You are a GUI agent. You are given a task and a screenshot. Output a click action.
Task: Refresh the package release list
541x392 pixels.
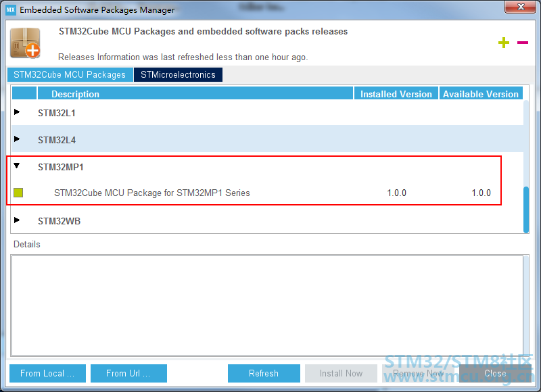(x=264, y=373)
